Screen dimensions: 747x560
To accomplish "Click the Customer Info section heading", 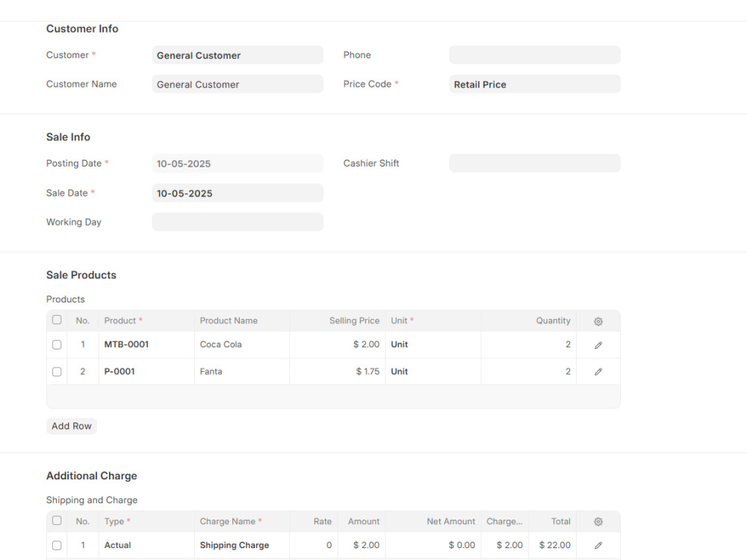I will pos(82,29).
